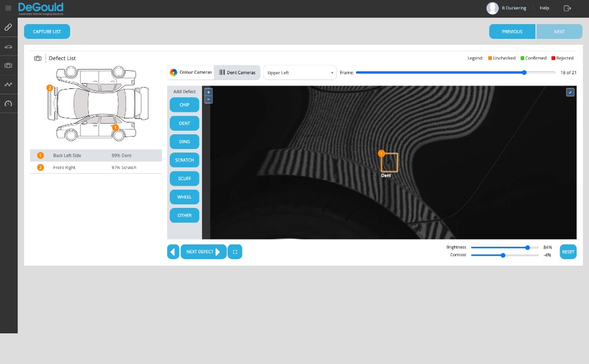Viewport: 589px width, 364px height.
Task: Expand image viewer to fullscreen
Action: pyautogui.click(x=570, y=92)
